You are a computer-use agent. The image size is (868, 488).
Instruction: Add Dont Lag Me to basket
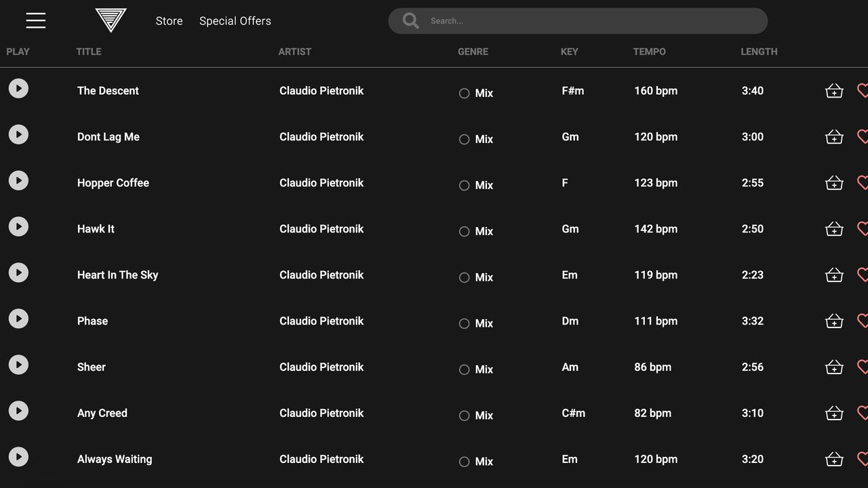point(834,137)
